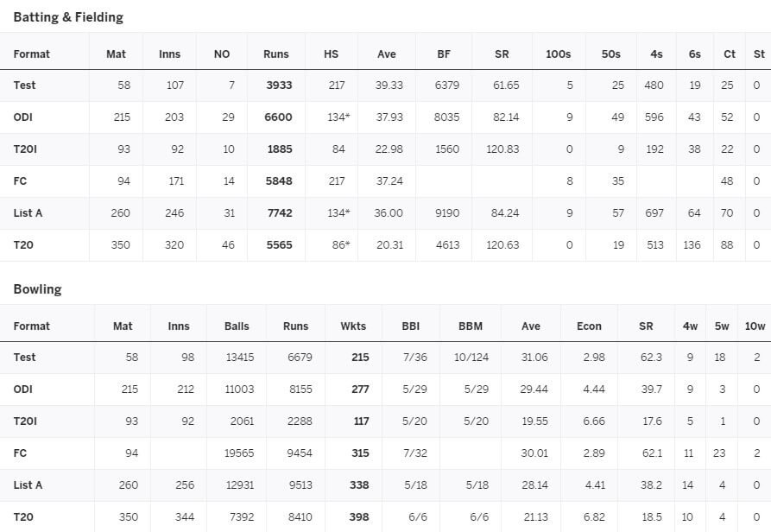Click the HS column header
This screenshot has width=771, height=532.
(x=331, y=54)
